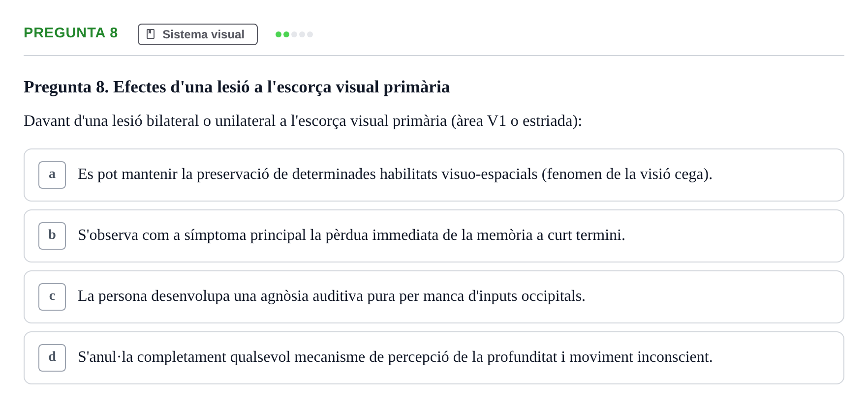The height and width of the screenshot is (408, 868).
Task: Click the difficulty dots indicator
Action: coord(294,34)
